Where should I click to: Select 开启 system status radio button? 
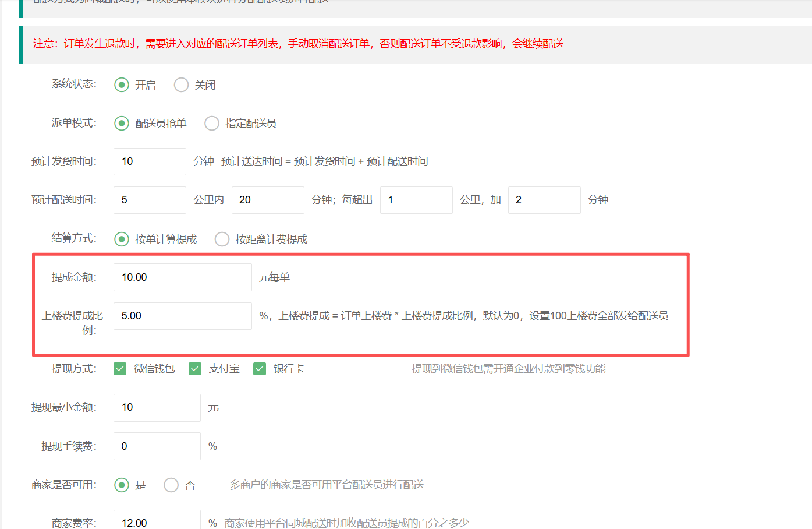click(x=122, y=85)
